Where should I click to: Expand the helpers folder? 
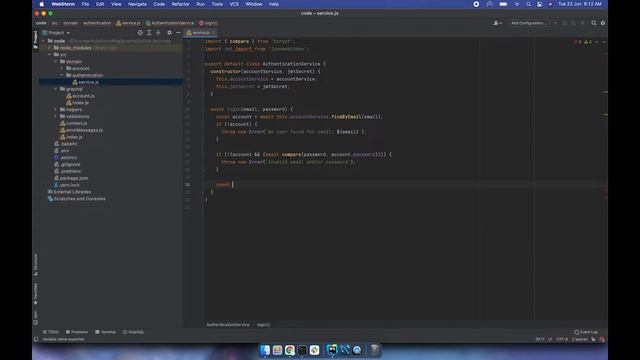click(56, 109)
